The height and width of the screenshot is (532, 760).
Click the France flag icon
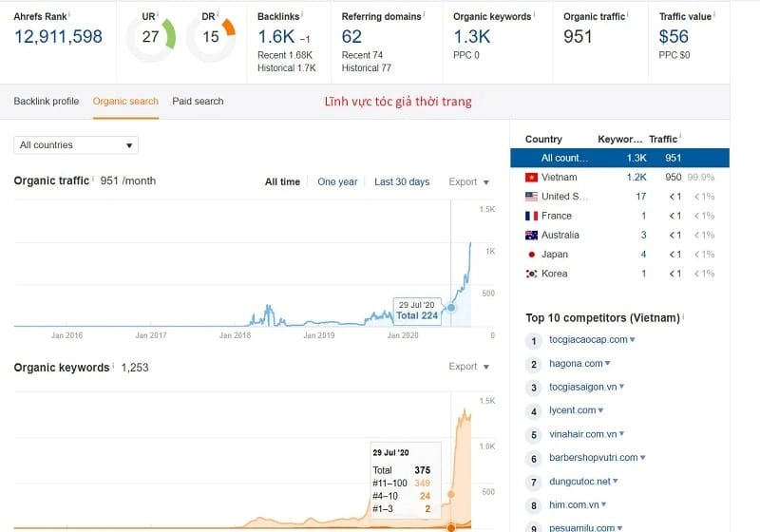click(x=531, y=216)
